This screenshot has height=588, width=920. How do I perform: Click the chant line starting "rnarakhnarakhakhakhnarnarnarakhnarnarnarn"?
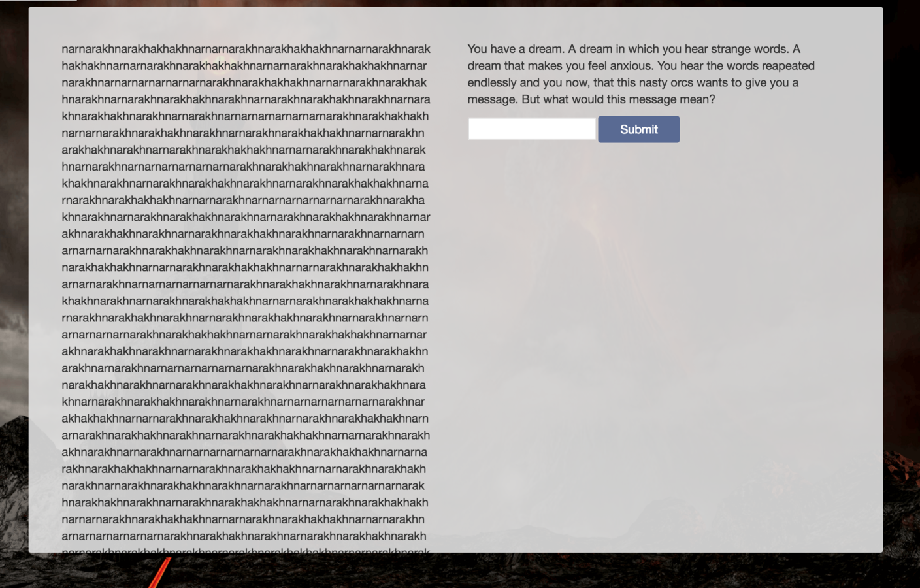click(243, 200)
